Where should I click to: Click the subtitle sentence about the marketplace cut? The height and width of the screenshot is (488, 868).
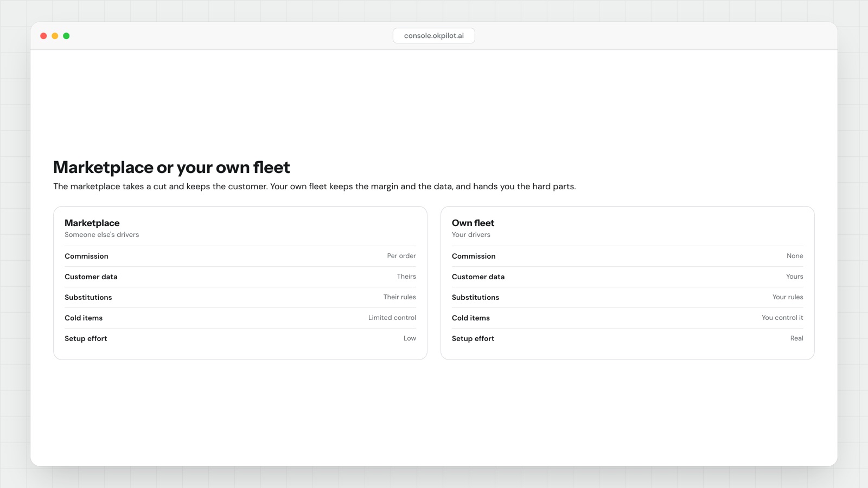pos(315,187)
